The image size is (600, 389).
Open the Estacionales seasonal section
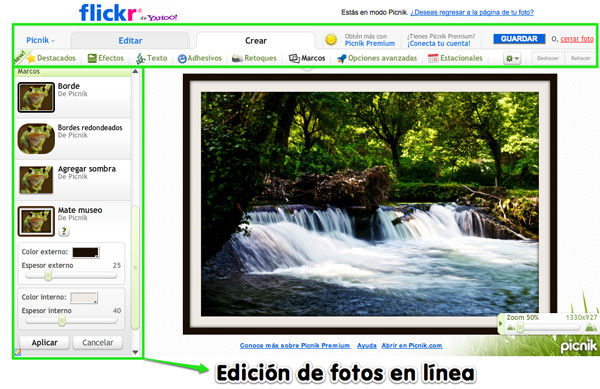tap(455, 58)
